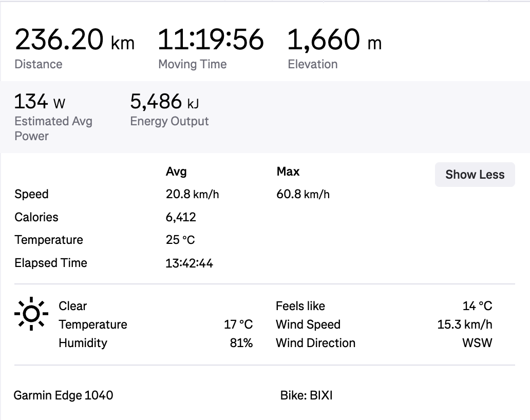Click the Avg column header
This screenshot has width=530, height=420.
(x=176, y=171)
